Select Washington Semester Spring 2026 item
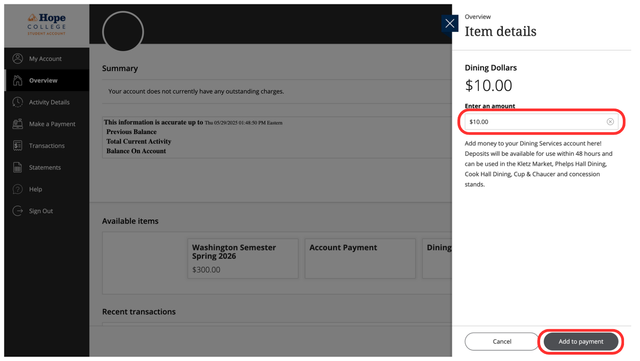This screenshot has height=361, width=640. (x=242, y=258)
